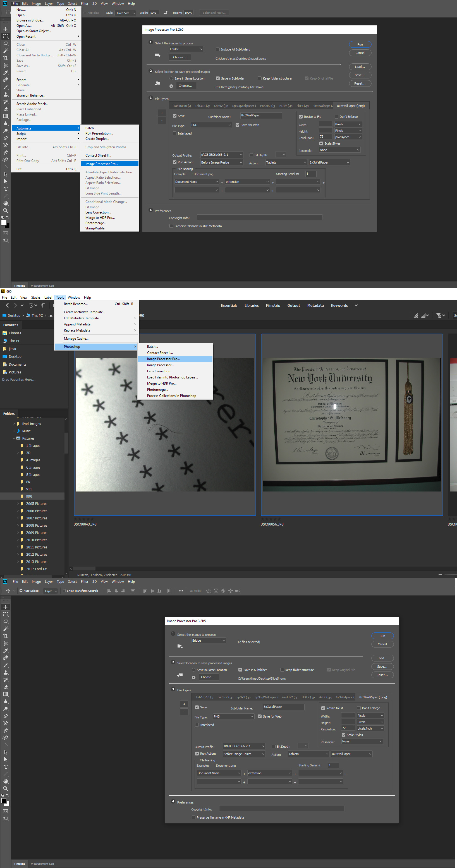Image resolution: width=457 pixels, height=868 pixels.
Task: Click Image Processor Pro... in Automate submenu
Action: (x=109, y=164)
